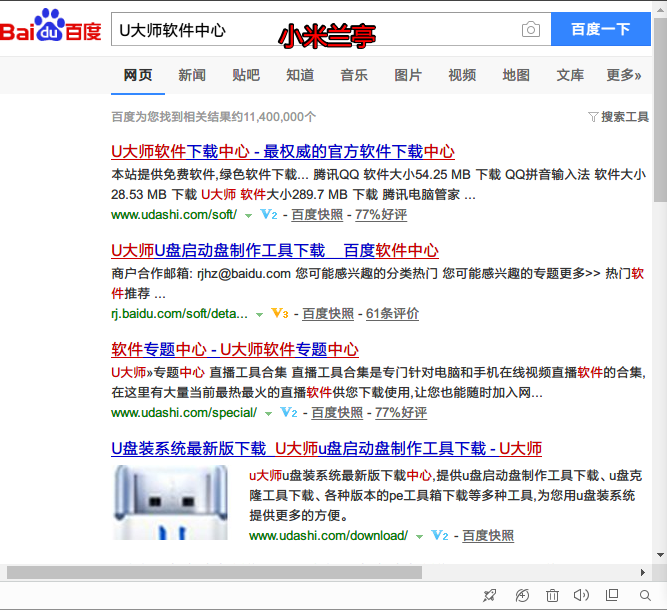Switch to the 地图 tab
This screenshot has height=610, width=667.
click(516, 75)
